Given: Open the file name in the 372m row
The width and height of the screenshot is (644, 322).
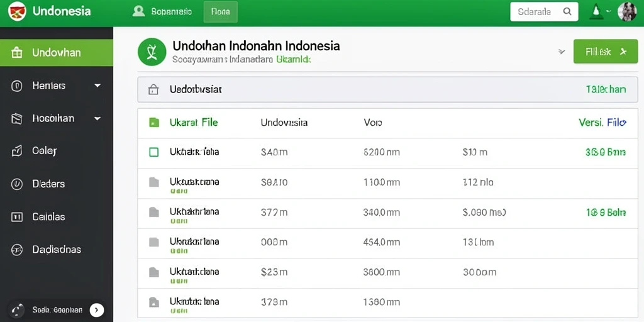Looking at the screenshot, I should pyautogui.click(x=194, y=211).
